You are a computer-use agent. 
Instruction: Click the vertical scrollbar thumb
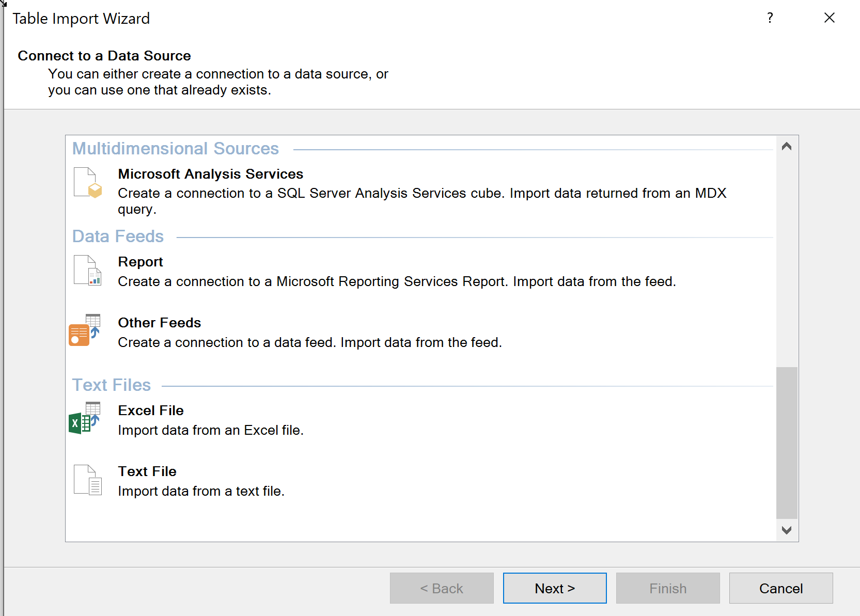pyautogui.click(x=787, y=443)
